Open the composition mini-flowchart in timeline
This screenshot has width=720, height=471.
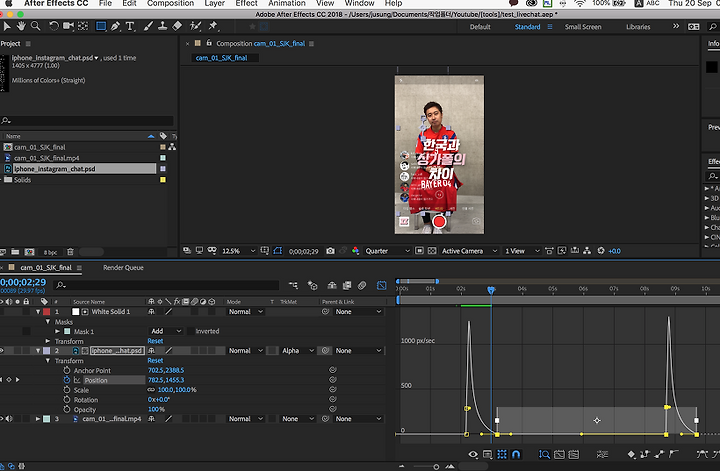tap(293, 286)
